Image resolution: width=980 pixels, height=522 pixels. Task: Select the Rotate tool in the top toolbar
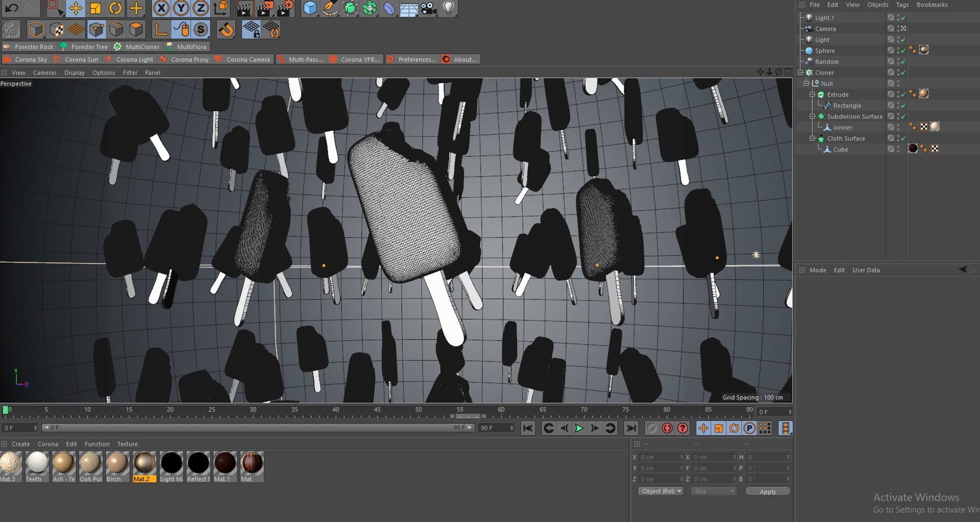[116, 8]
